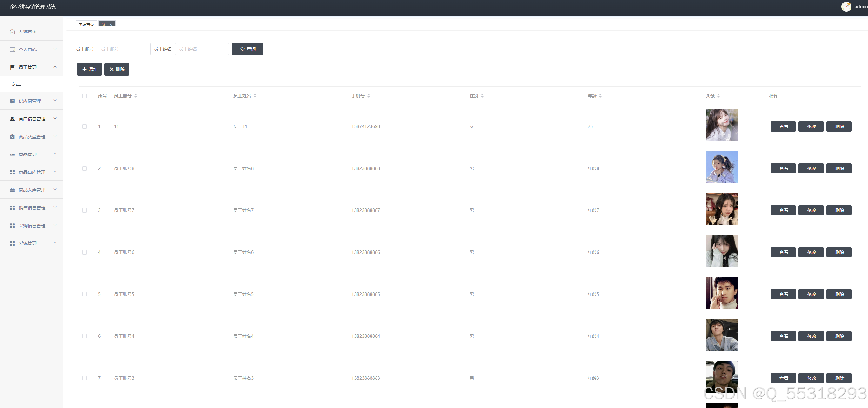Screen dimensions: 868x408
Task: Click the sort arrows on 员工账号 column
Action: coord(136,96)
